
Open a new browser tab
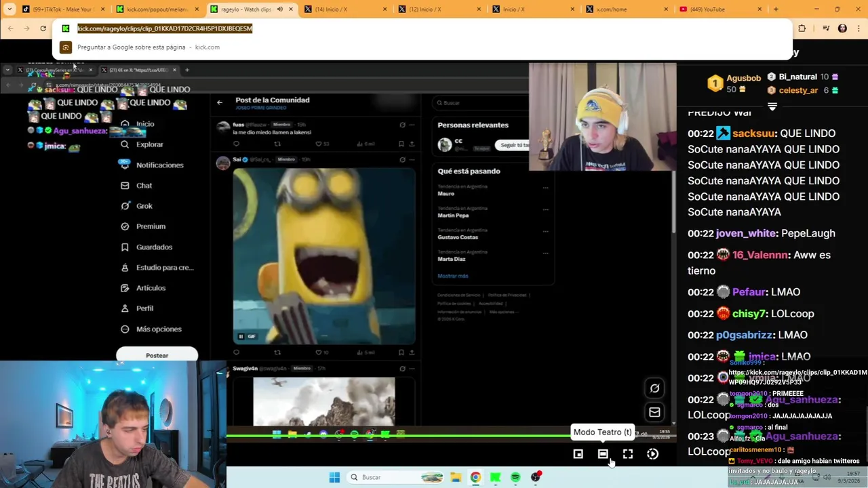(776, 9)
